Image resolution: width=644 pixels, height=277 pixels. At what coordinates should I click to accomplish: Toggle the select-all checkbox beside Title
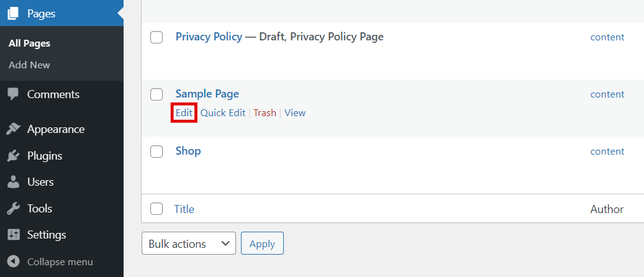(x=157, y=209)
